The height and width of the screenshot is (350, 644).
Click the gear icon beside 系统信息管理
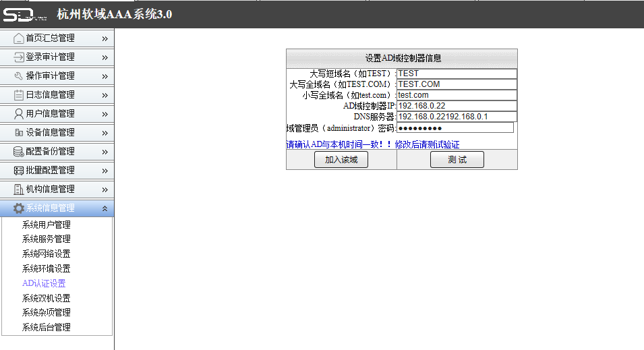tap(18, 208)
